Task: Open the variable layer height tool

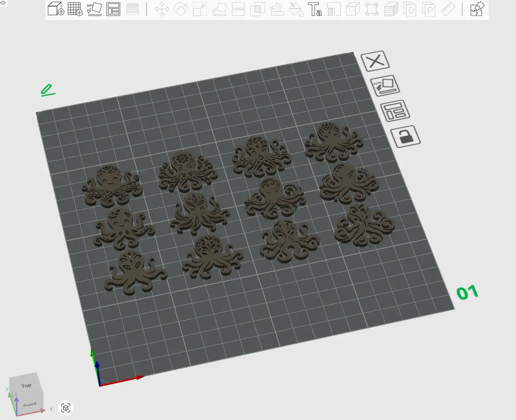Action: coord(132,9)
